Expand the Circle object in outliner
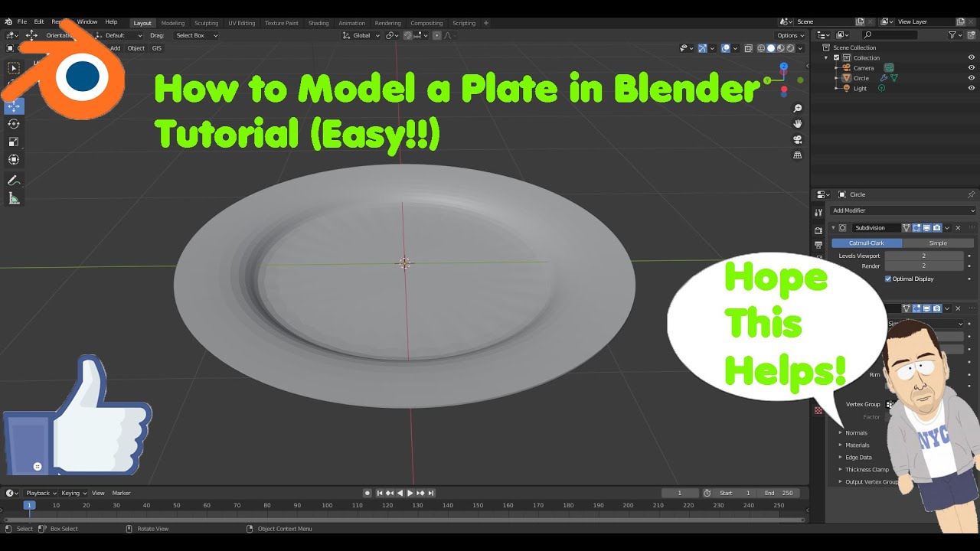Screen dimensions: 980x551 [837, 78]
